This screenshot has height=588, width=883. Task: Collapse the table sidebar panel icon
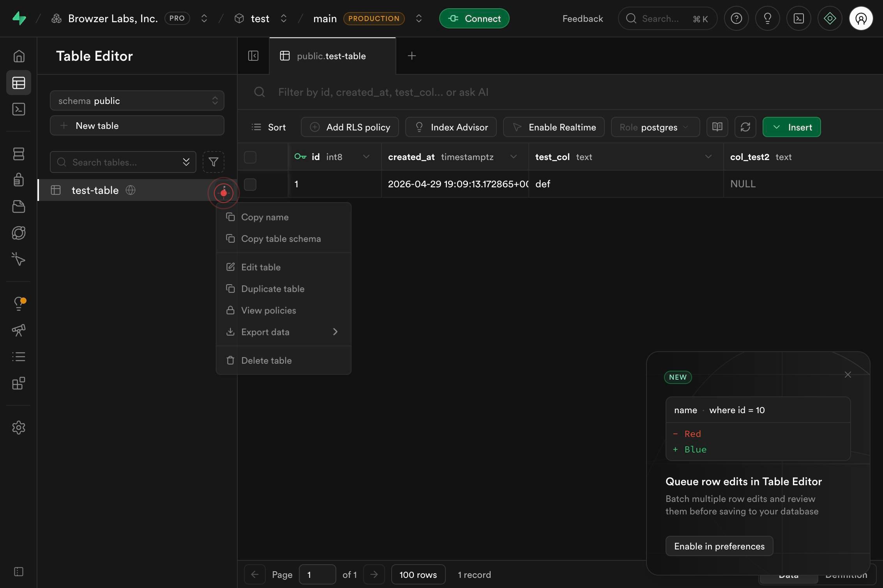click(253, 56)
